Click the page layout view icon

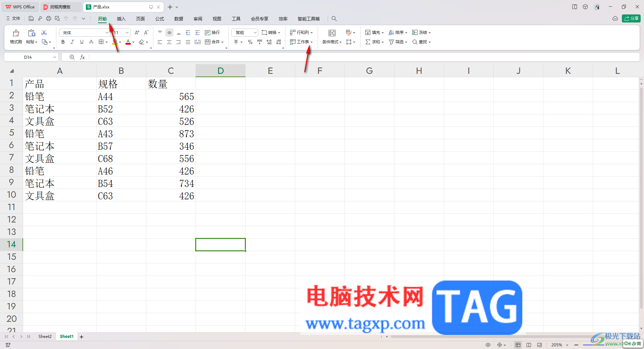coord(529,345)
